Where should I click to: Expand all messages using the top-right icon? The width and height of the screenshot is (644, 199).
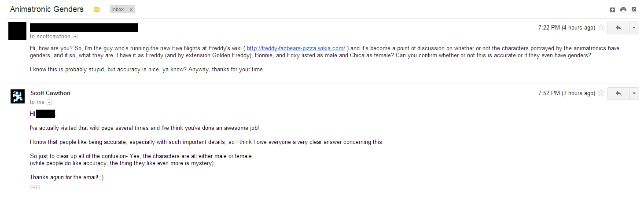pos(612,10)
